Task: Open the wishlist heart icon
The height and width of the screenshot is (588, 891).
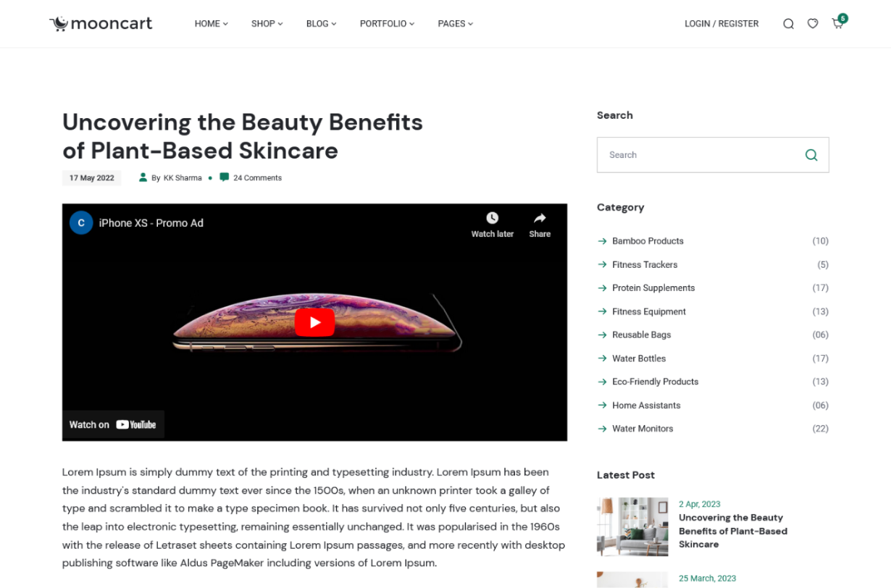Action: pyautogui.click(x=813, y=24)
